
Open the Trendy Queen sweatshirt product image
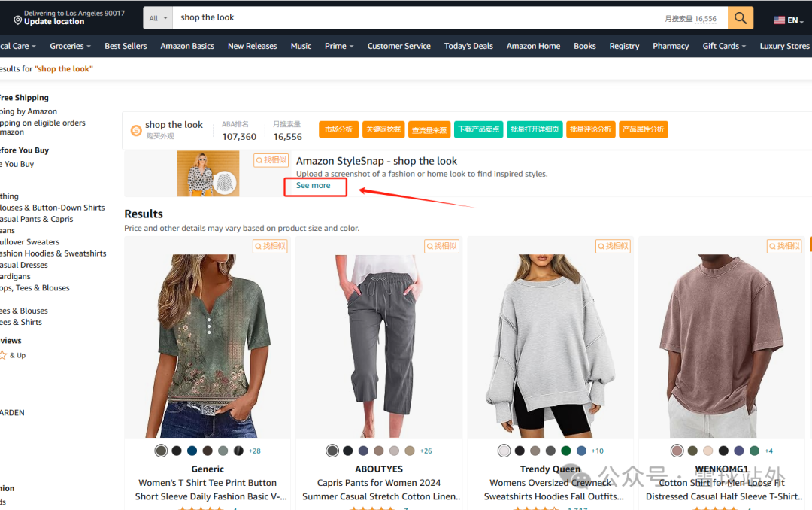tap(550, 346)
